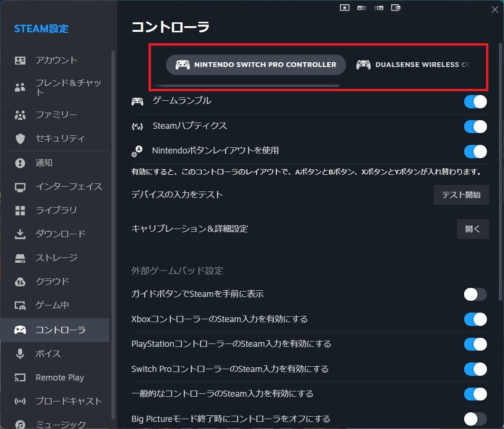
Task: Go to Remote Play settings
Action: click(55, 378)
